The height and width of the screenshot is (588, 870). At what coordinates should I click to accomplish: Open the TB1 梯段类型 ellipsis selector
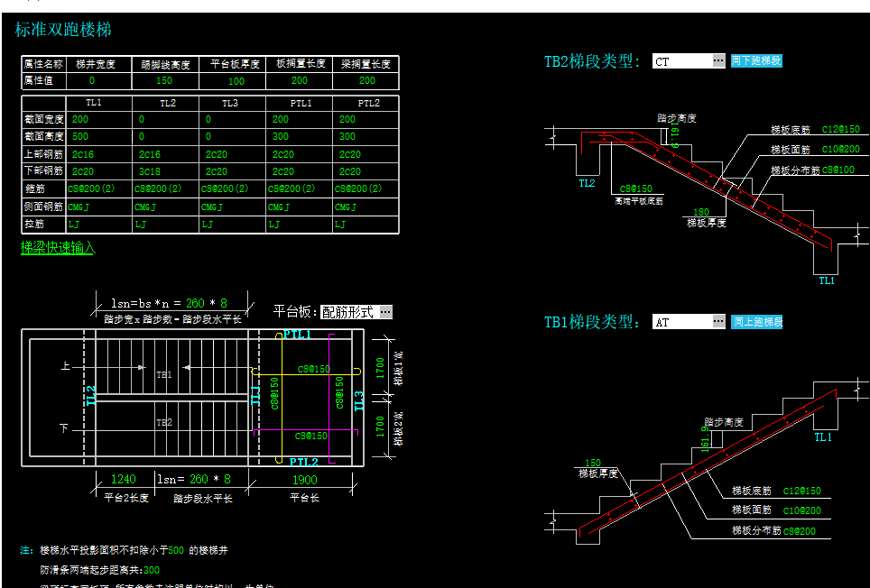[x=718, y=321]
